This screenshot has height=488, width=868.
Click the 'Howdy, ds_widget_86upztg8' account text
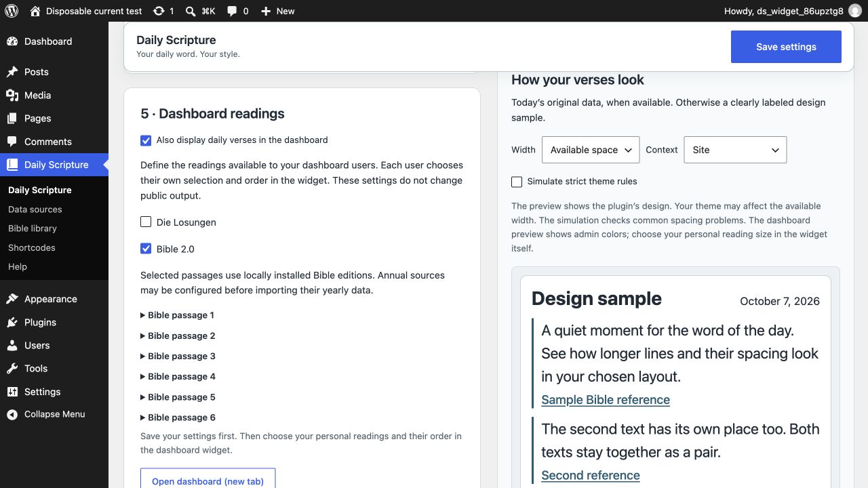(x=784, y=11)
